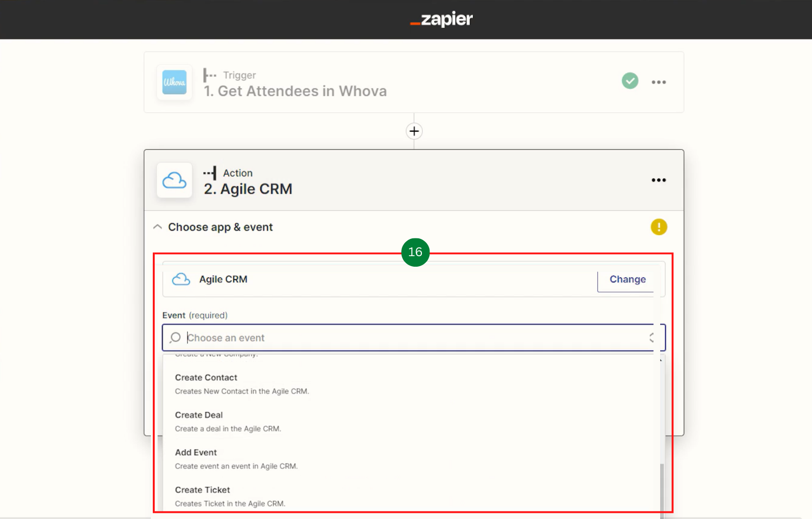
Task: Open trigger step three-dot menu
Action: coord(659,82)
